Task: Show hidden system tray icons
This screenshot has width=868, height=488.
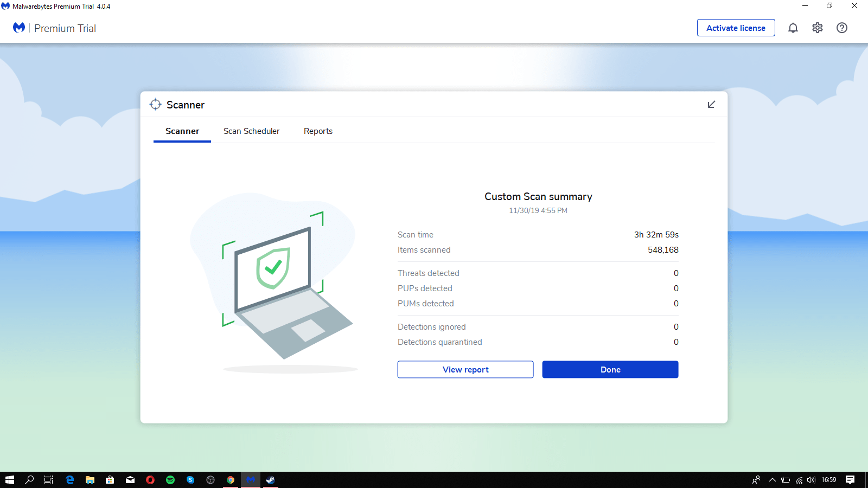Action: [x=773, y=480]
